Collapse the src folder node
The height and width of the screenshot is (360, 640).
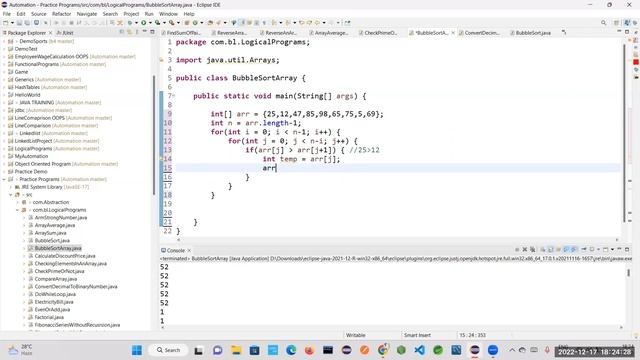[11, 195]
